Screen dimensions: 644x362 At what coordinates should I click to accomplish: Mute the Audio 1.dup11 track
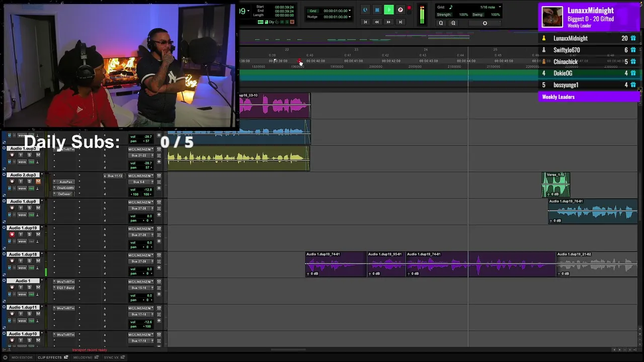[x=38, y=314]
